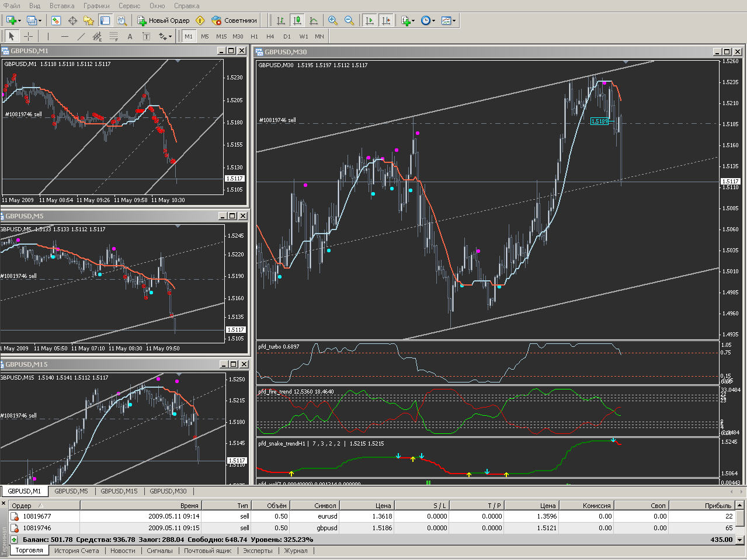
Task: Select the arrow cursor tool
Action: point(11,36)
